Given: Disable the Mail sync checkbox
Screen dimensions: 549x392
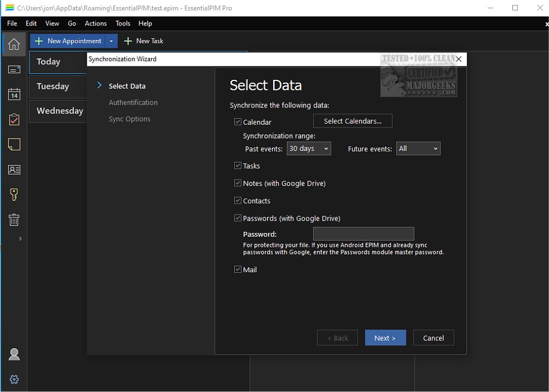Looking at the screenshot, I should (238, 269).
